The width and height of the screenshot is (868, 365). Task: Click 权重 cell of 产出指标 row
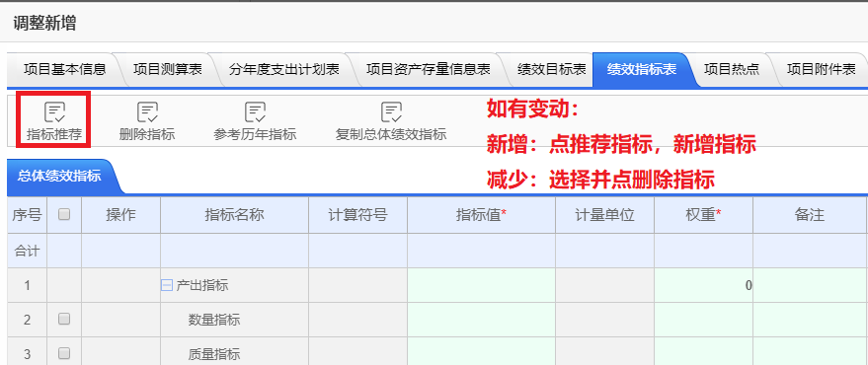pyautogui.click(x=703, y=285)
